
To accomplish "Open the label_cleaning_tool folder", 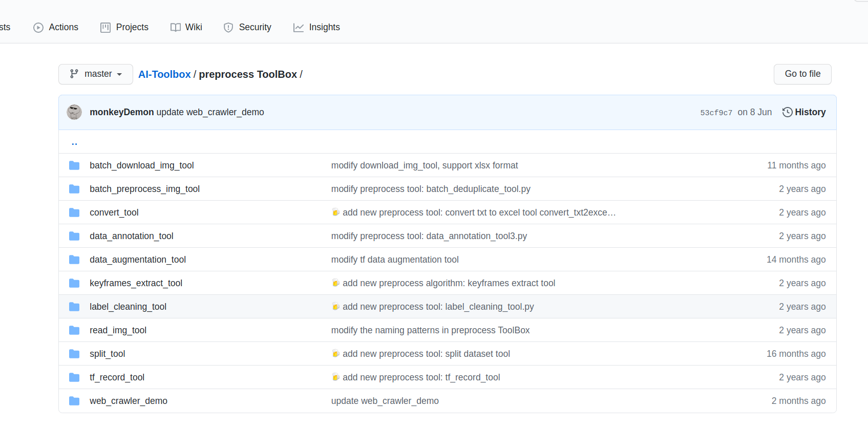I will coord(128,307).
